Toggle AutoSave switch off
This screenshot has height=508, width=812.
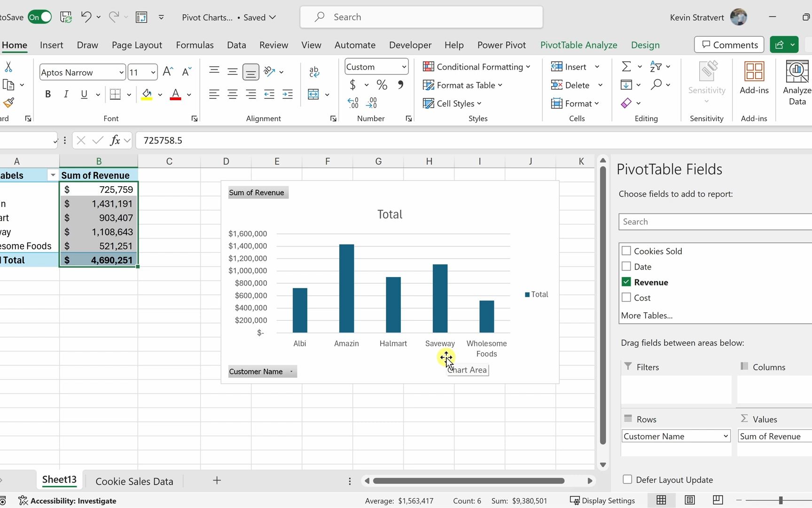(x=39, y=17)
